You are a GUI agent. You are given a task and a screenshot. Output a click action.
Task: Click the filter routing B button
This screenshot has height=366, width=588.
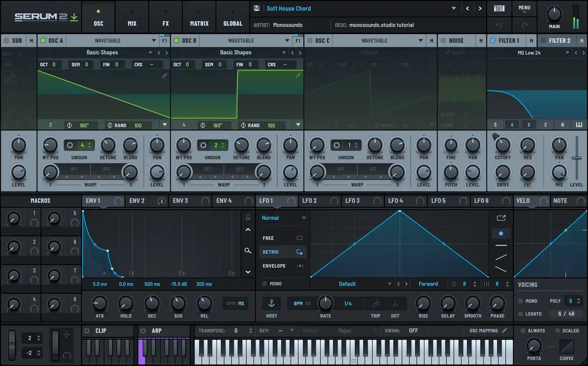pyautogui.click(x=529, y=125)
